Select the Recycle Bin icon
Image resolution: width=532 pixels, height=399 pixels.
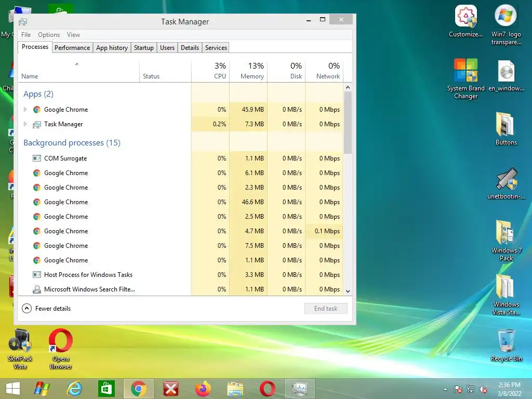point(506,345)
